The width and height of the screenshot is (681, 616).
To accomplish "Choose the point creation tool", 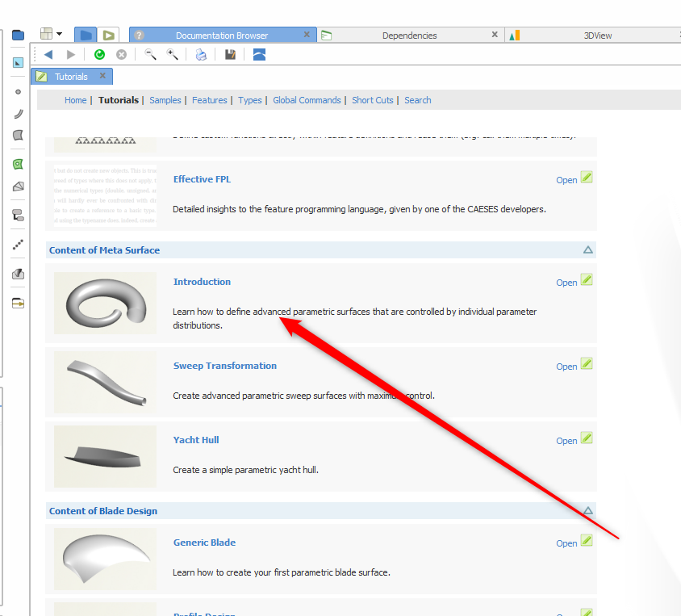I will coord(18,92).
